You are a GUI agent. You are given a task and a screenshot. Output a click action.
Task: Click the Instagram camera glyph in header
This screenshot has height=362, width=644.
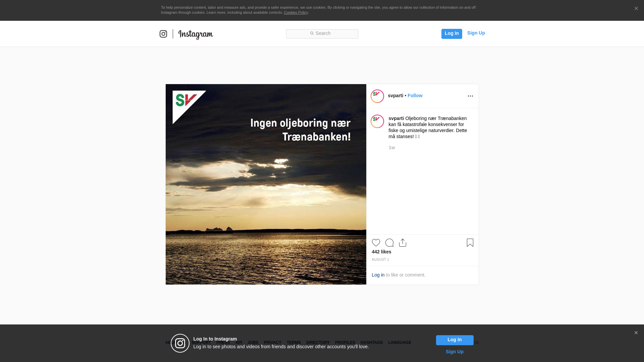163,34
